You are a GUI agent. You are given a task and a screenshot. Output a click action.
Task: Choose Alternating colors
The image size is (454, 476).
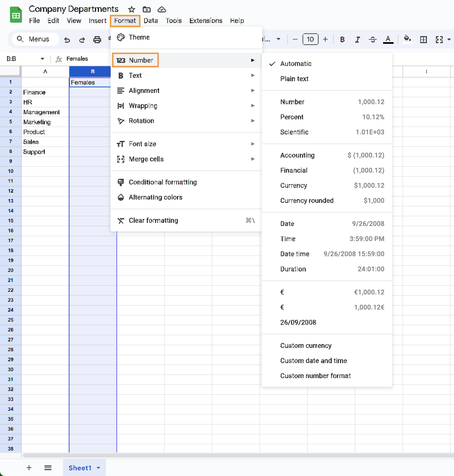[186, 197]
